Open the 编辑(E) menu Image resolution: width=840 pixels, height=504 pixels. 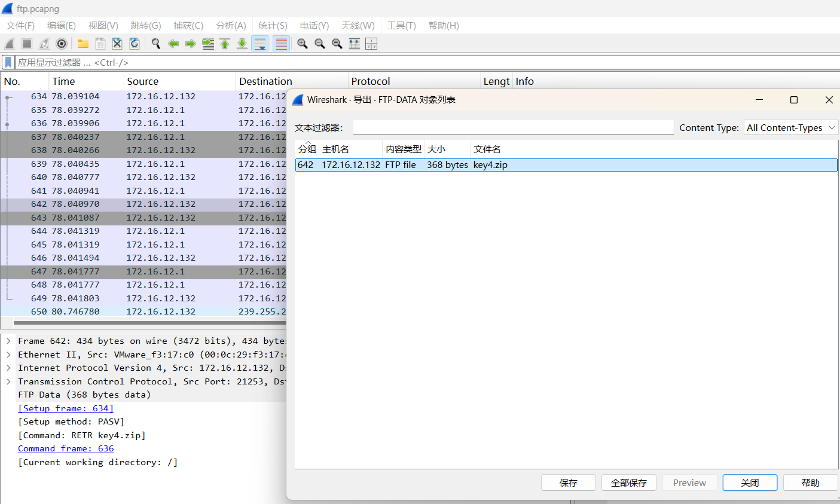pyautogui.click(x=62, y=26)
